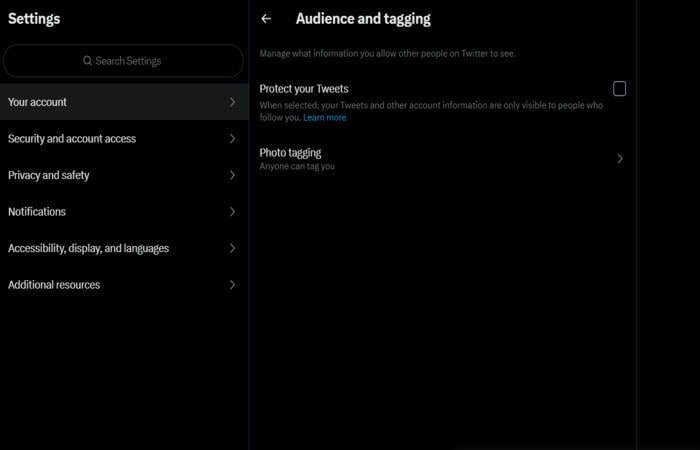Go back using the left arrow icon

[x=266, y=19]
